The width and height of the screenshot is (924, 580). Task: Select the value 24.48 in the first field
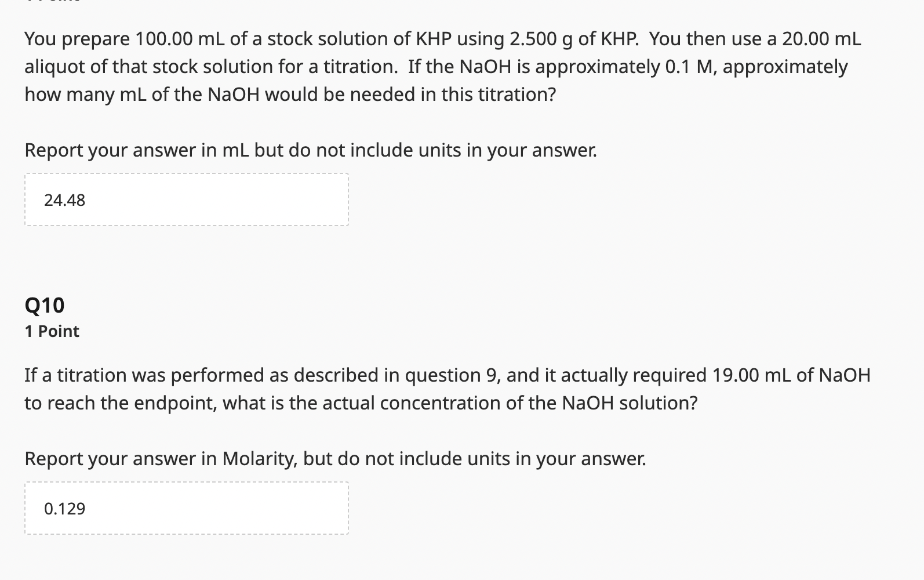[x=64, y=199]
